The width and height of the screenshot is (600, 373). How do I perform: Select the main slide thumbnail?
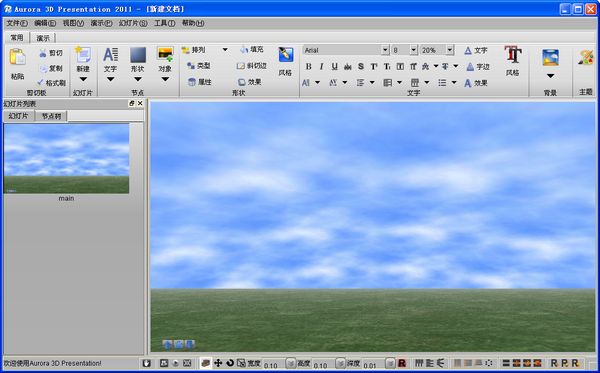click(66, 158)
